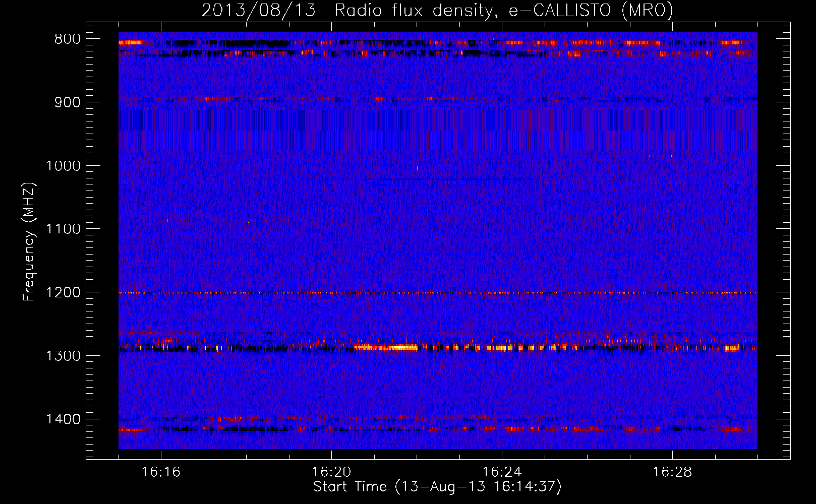Click the thin 1200 MHz interference line
Image resolution: width=816 pixels, height=504 pixels.
point(438,293)
